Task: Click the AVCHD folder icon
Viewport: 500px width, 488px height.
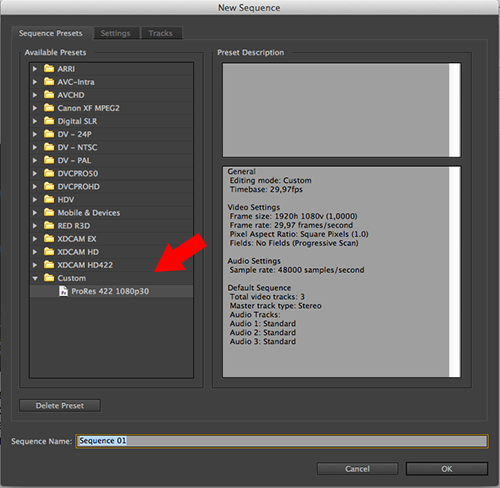Action: point(49,95)
